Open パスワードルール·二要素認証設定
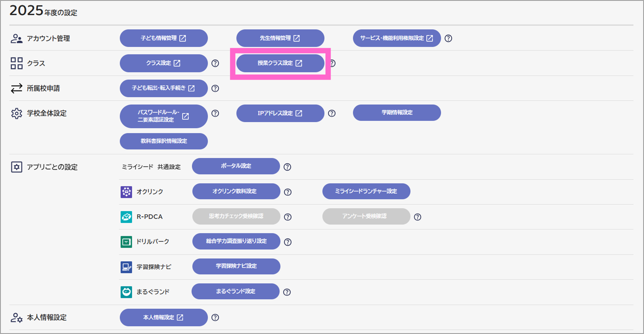This screenshot has height=334, width=644. [164, 116]
